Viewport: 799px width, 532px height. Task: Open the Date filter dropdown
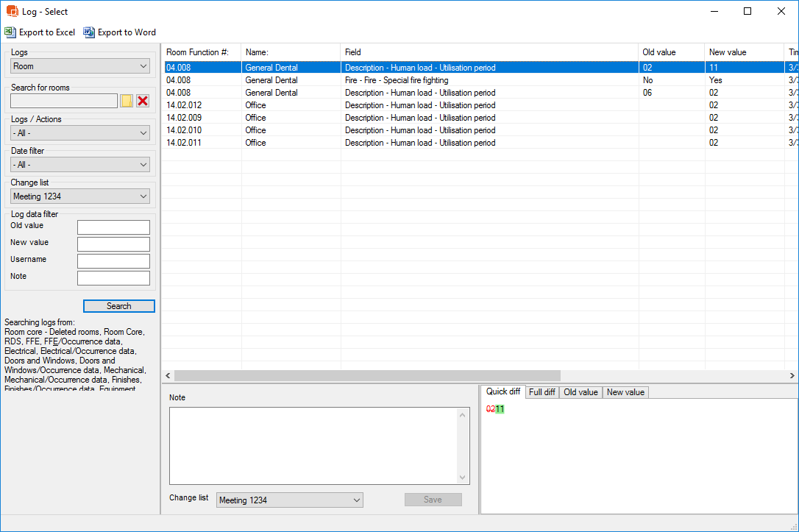pyautogui.click(x=80, y=165)
